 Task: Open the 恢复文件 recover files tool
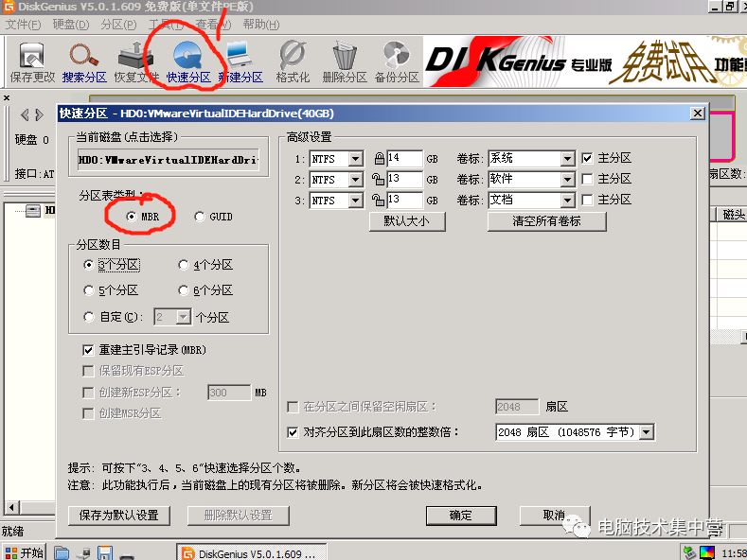point(135,62)
